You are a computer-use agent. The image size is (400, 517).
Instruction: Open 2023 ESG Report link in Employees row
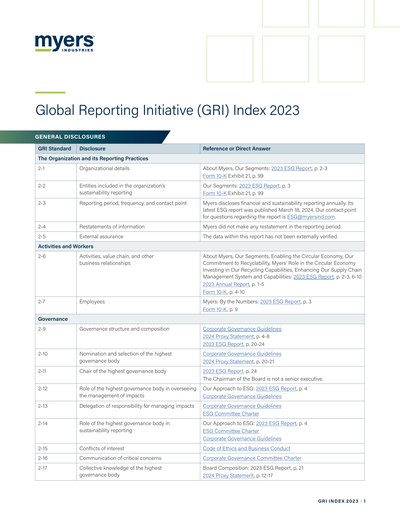point(280,302)
